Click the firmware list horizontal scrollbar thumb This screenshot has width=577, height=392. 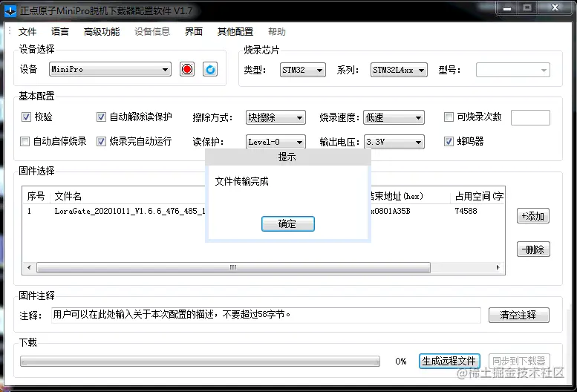[233, 267]
